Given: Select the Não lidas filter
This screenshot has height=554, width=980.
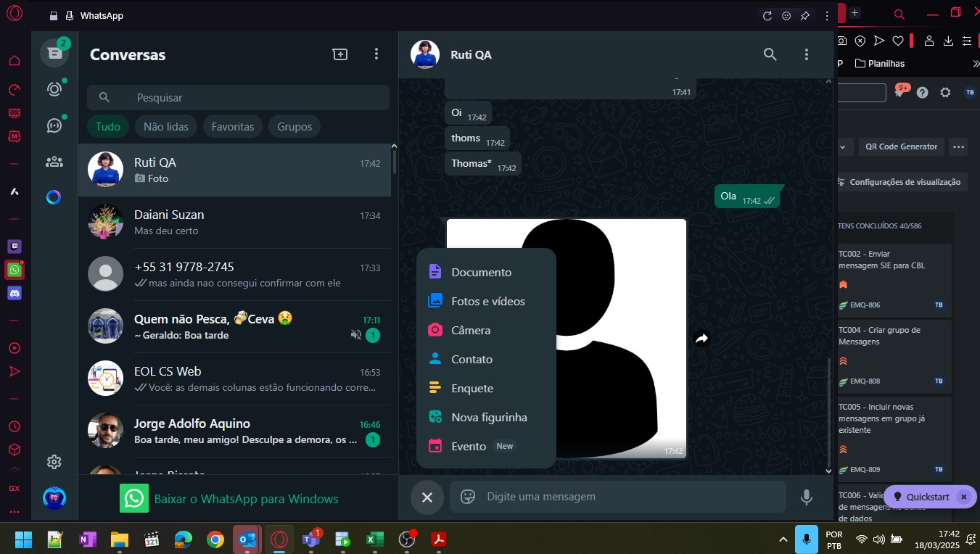Looking at the screenshot, I should tap(166, 126).
